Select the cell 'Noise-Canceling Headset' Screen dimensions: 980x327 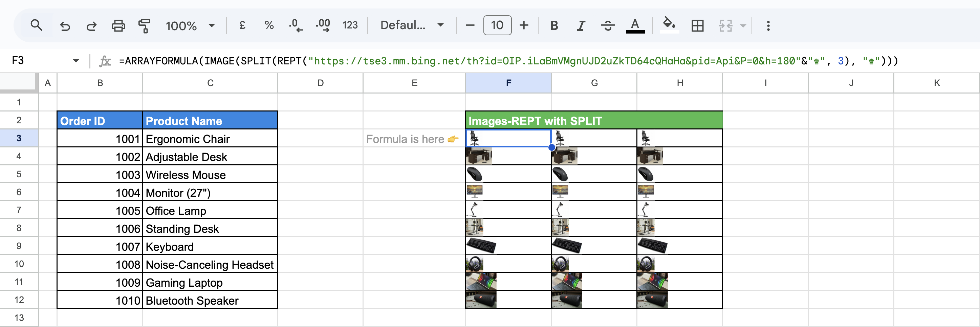click(210, 264)
